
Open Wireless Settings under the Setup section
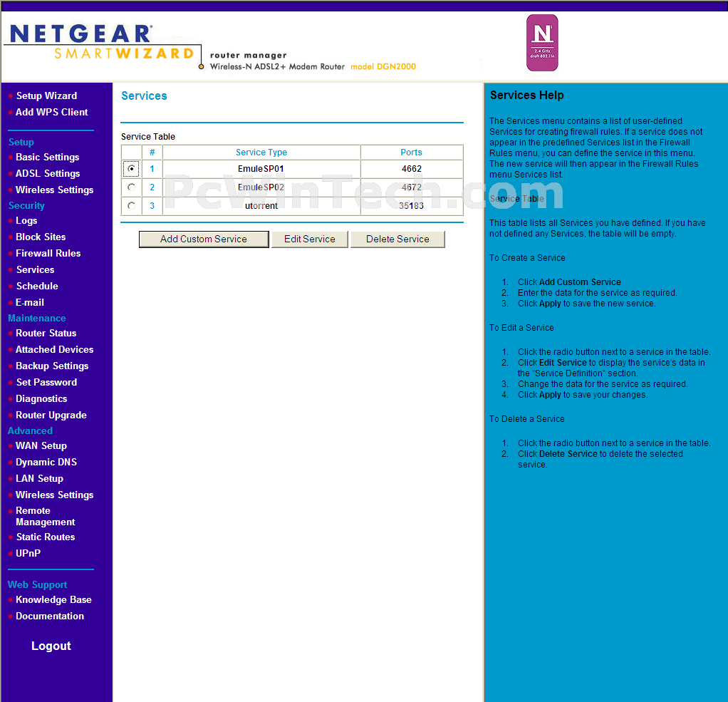click(54, 190)
